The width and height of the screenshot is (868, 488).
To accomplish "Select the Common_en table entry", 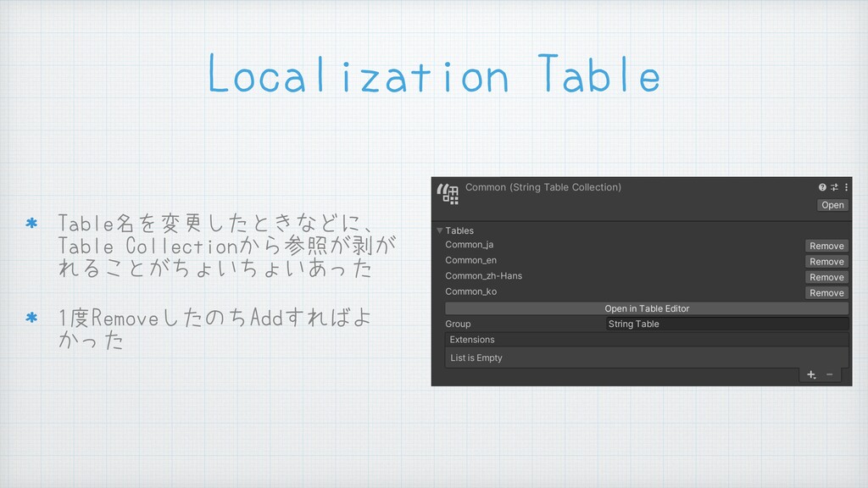I will click(470, 260).
